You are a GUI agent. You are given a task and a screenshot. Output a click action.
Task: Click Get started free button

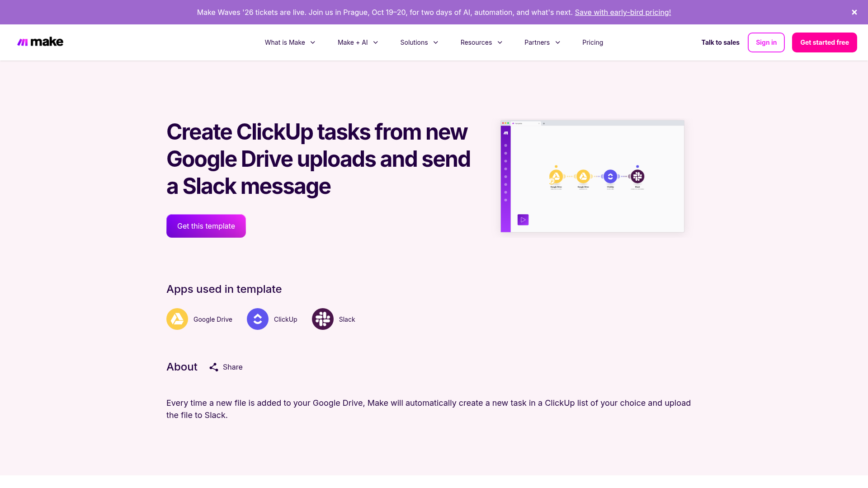point(825,42)
